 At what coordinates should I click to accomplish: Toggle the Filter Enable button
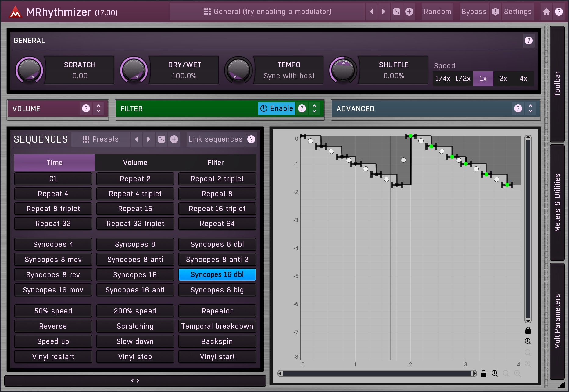[277, 108]
